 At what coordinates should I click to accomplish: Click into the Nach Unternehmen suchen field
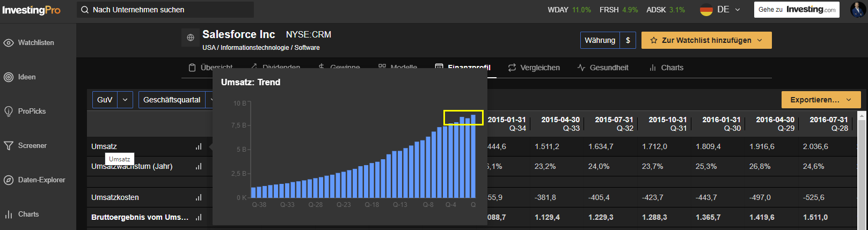click(165, 10)
